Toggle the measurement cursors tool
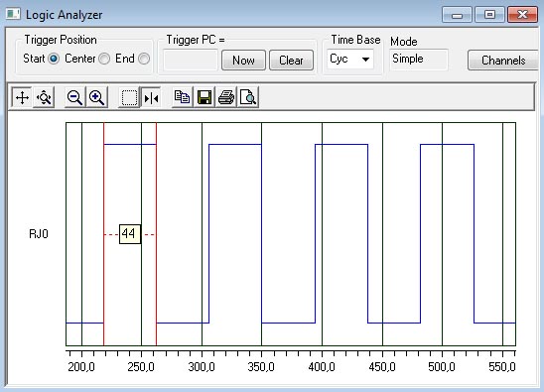Viewport: 544px width, 392px height. tap(151, 97)
